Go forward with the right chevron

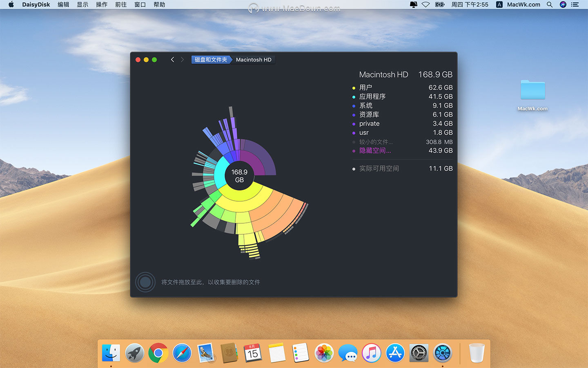pyautogui.click(x=182, y=60)
